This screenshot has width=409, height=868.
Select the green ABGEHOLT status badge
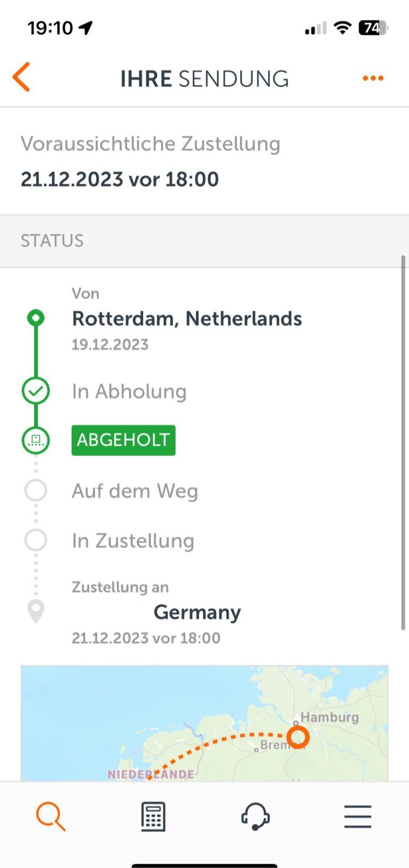pyautogui.click(x=124, y=440)
